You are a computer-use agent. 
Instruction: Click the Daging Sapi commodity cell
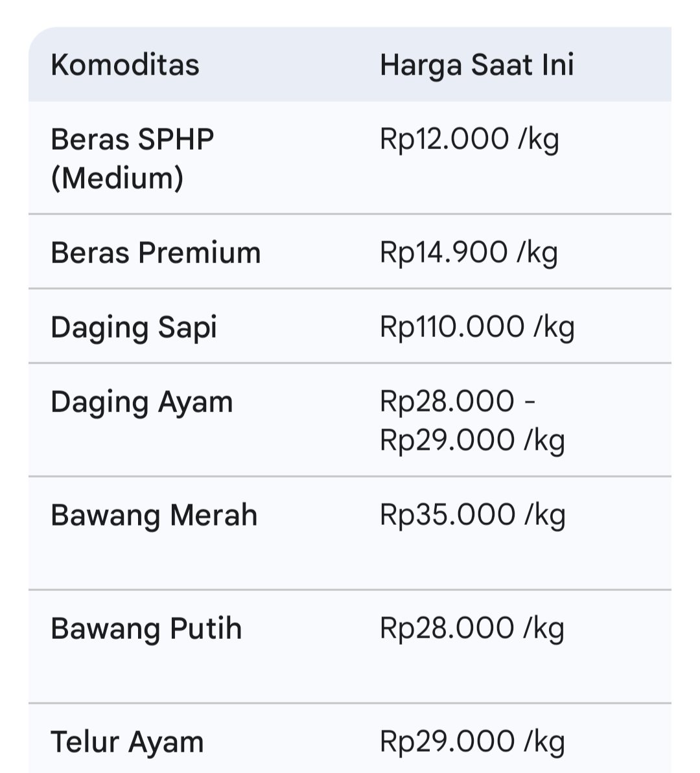click(x=134, y=327)
